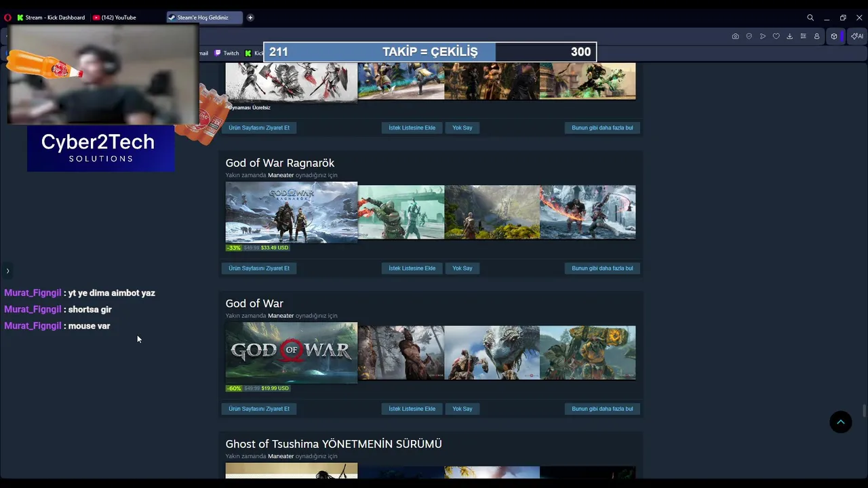Image resolution: width=868 pixels, height=488 pixels.
Task: Click the free-to-play game capsule image
Action: click(x=292, y=81)
